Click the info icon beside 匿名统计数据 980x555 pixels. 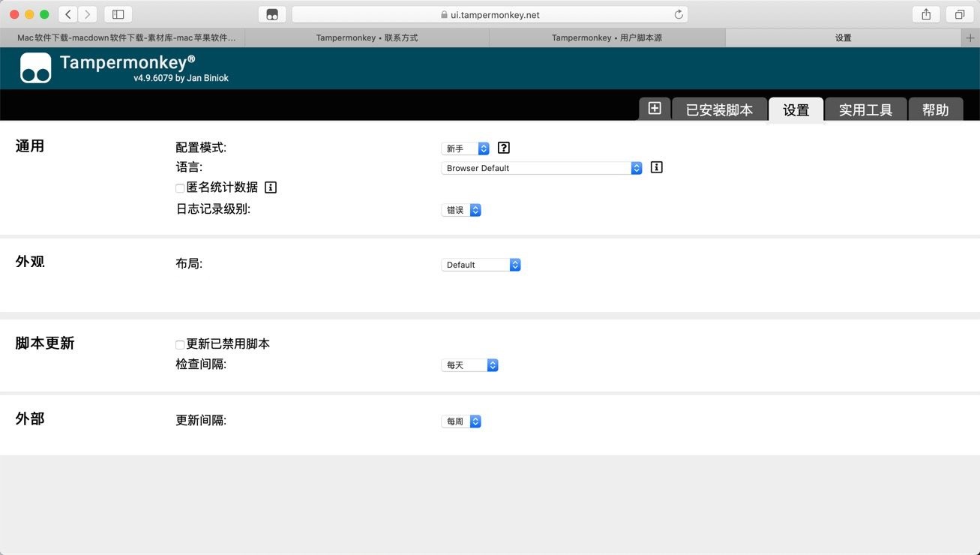270,187
